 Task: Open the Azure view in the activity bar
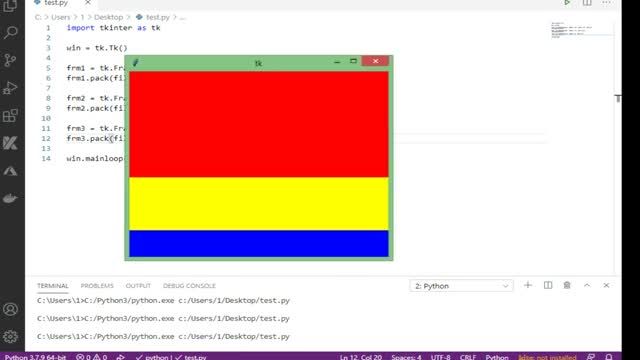pos(10,171)
